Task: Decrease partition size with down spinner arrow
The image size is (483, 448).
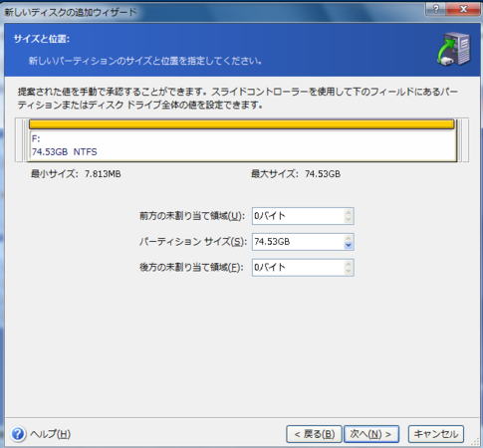Action: click(x=348, y=245)
